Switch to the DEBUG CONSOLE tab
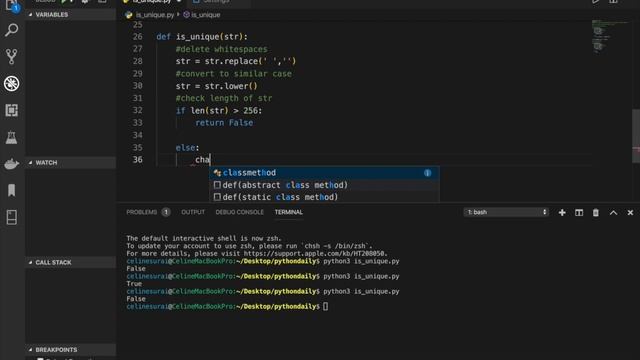Image resolution: width=640 pixels, height=360 pixels. pyautogui.click(x=240, y=212)
